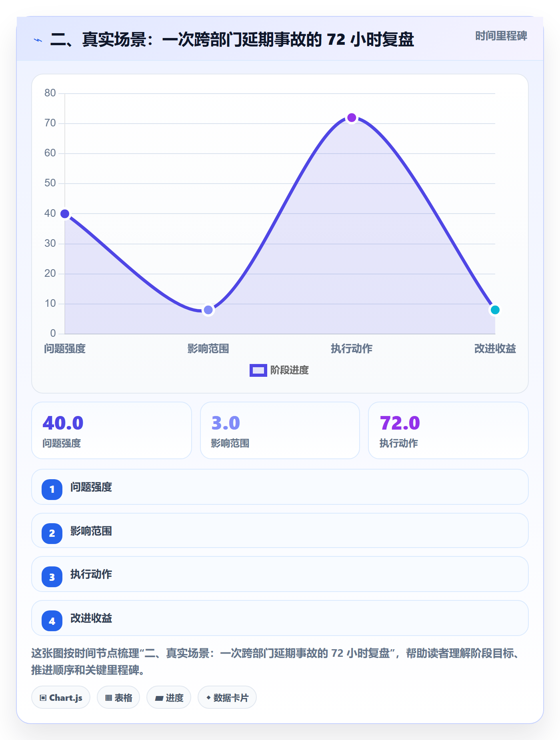Screen dimensions: 560x740
Task: Click the section title 二、真实场景
Action: point(232,40)
